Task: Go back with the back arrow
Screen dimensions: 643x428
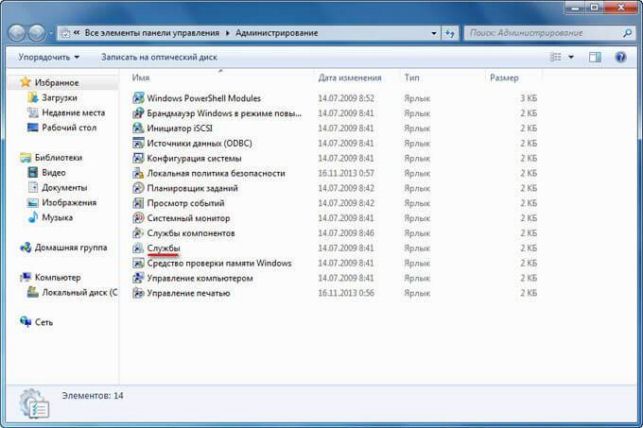Action: point(17,33)
